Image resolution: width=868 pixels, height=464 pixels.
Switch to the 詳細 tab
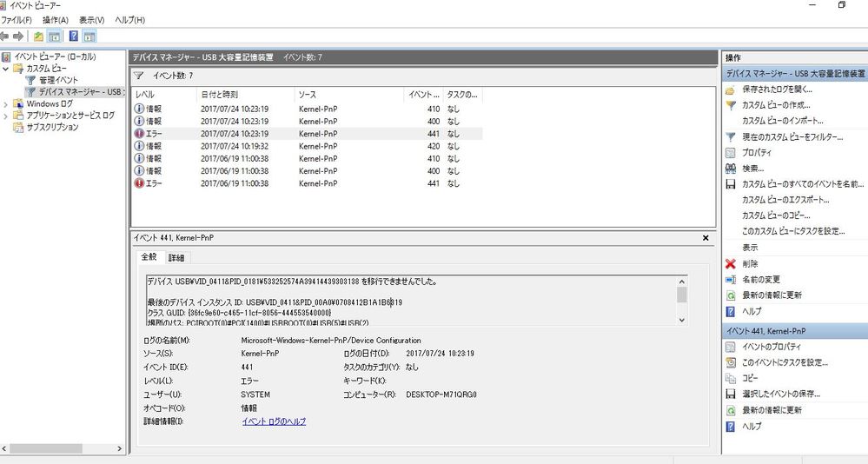[x=176, y=258]
